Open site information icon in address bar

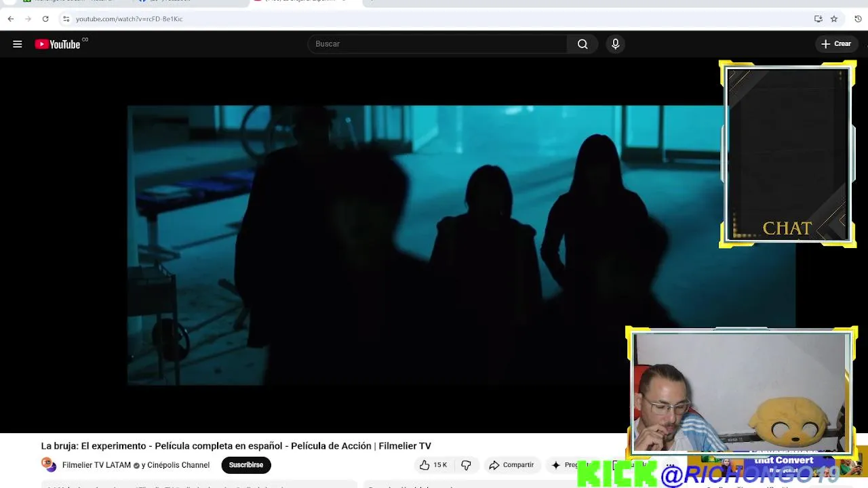click(x=66, y=19)
